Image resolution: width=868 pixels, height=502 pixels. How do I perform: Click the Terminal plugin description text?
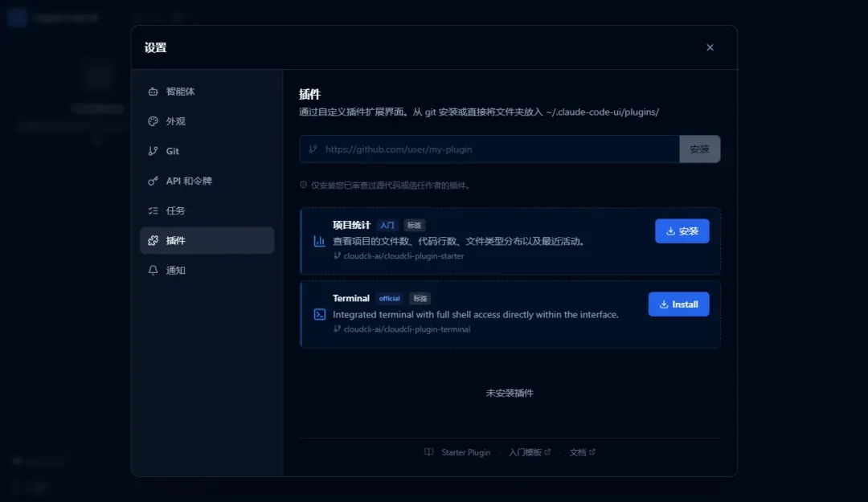(476, 314)
